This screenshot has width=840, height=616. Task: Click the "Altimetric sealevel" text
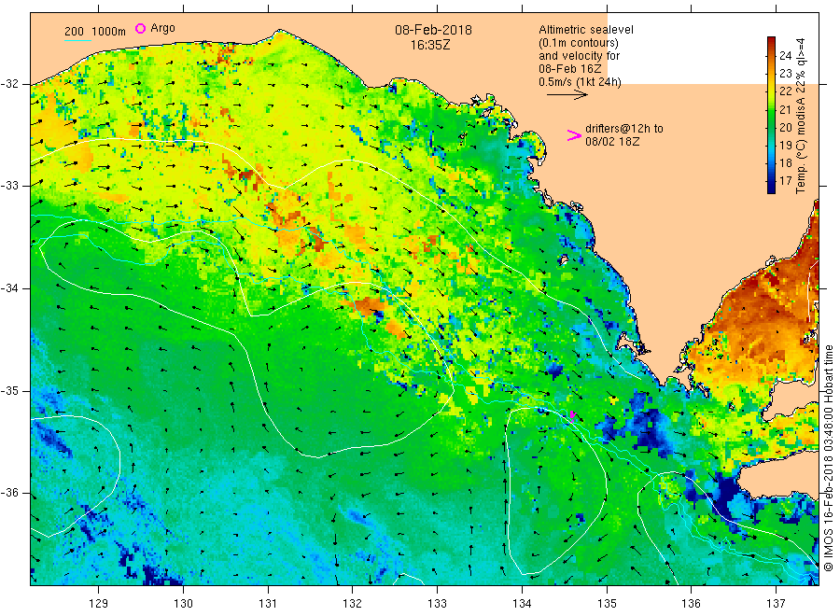(x=586, y=30)
